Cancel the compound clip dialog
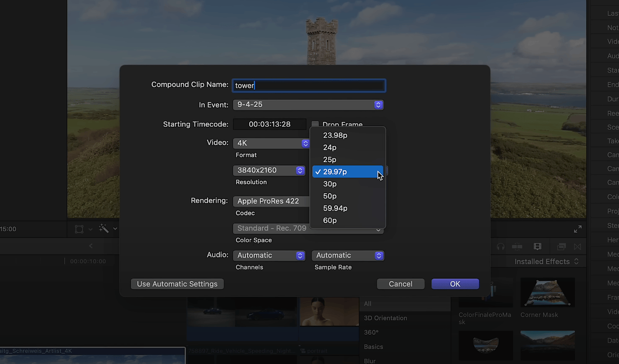619x364 pixels. 401,284
